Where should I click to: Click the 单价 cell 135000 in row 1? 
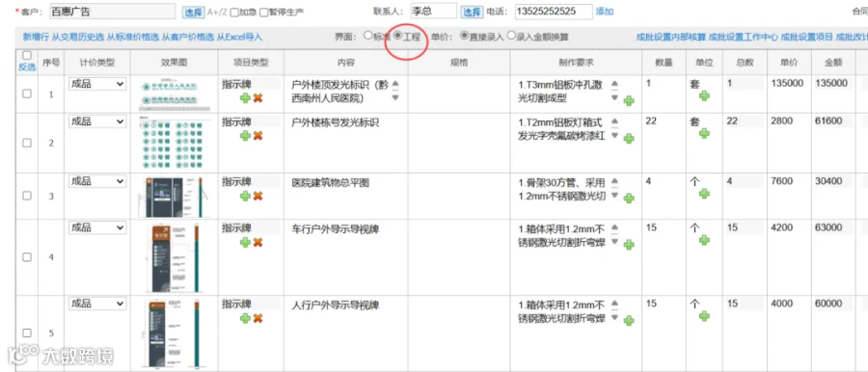click(787, 84)
